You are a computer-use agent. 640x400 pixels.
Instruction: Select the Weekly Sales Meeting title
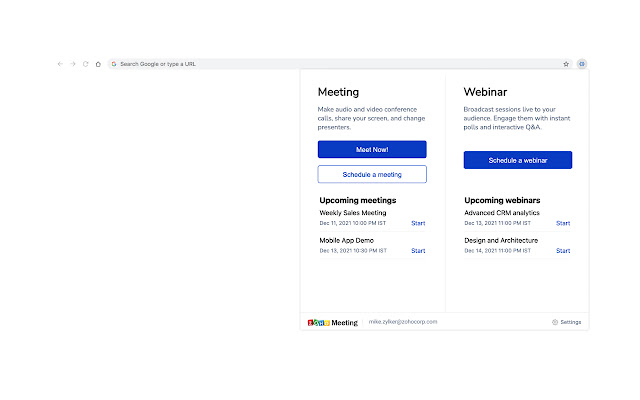[x=353, y=213]
